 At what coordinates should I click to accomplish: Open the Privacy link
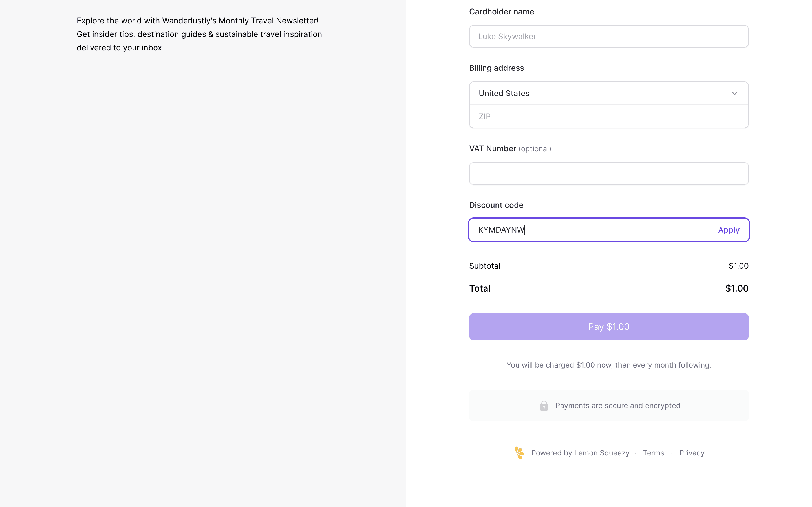coord(692,453)
